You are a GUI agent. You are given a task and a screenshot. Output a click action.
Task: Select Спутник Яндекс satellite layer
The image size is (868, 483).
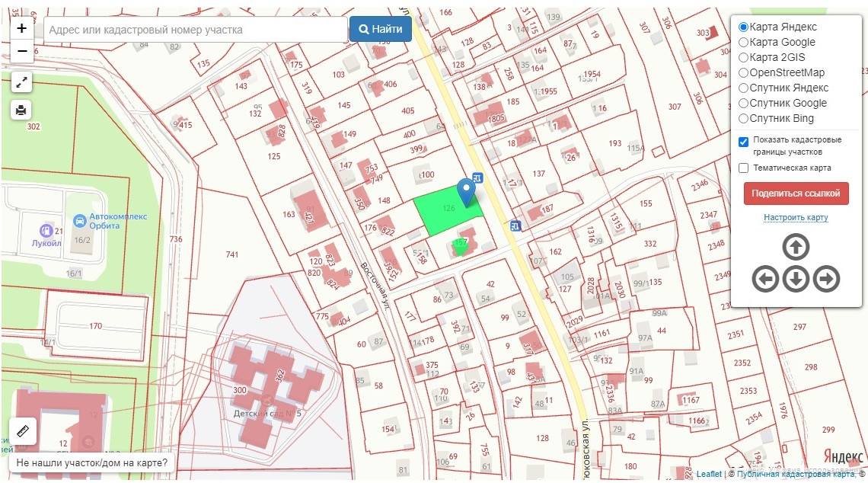point(743,88)
